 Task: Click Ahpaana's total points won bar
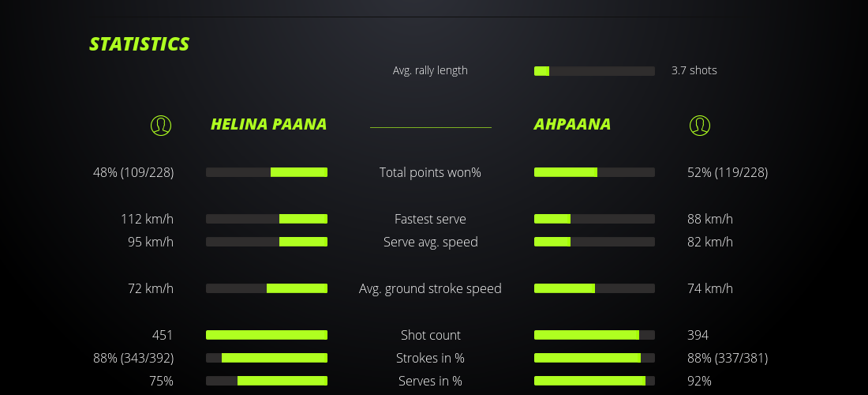coord(594,172)
